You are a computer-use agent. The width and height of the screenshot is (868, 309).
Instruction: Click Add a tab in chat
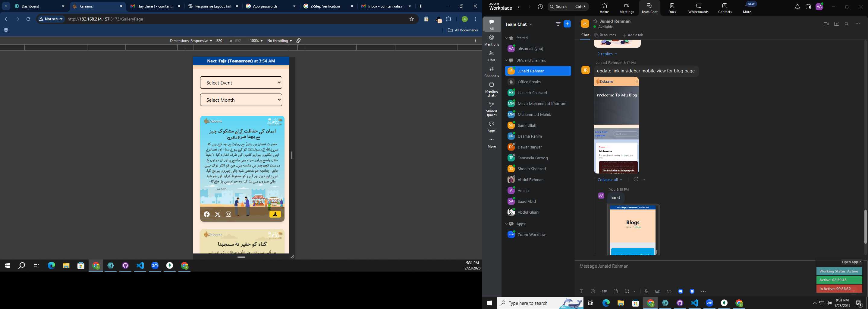[x=633, y=35]
